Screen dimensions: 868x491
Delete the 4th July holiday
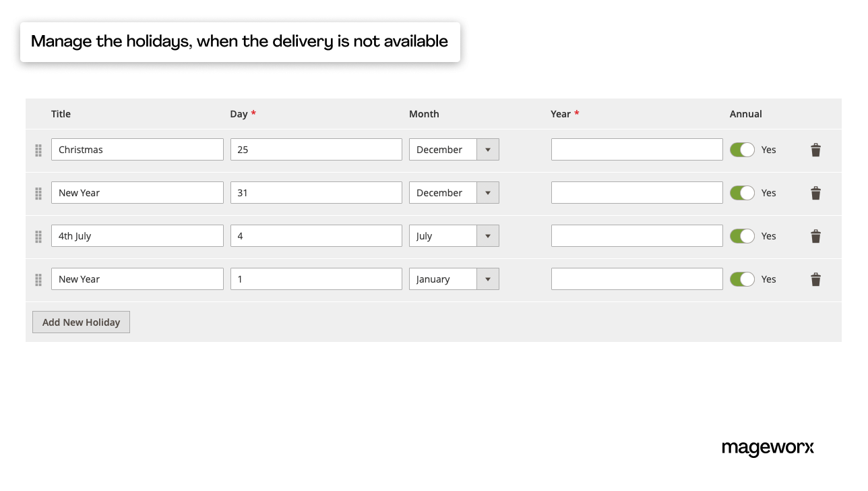tap(815, 236)
